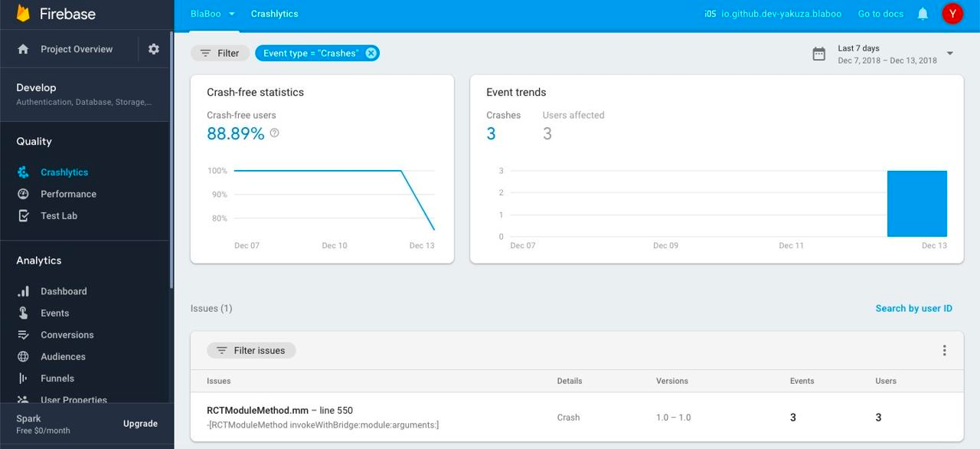Expand the Develop section
980x449 pixels.
point(86,94)
